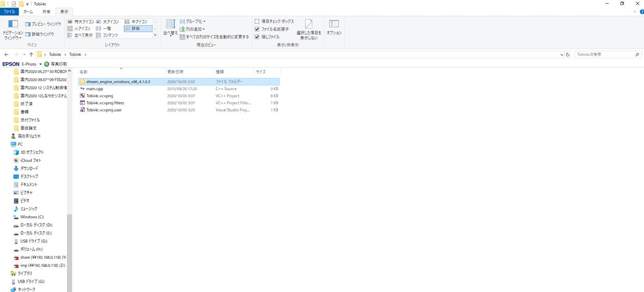Click first Tobii4c breadcrumb in address bar
The image size is (644, 292).
point(55,54)
